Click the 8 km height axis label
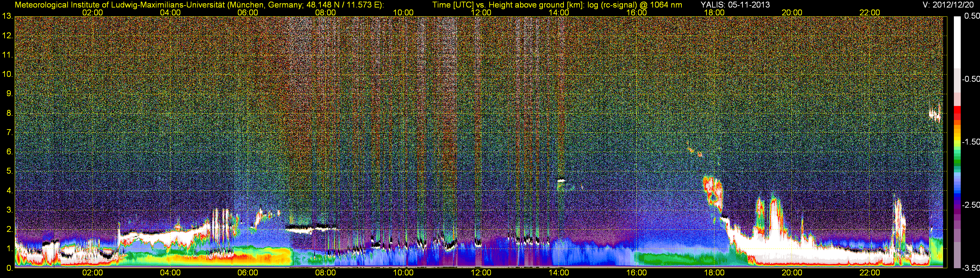980x278 pixels. 9,113
